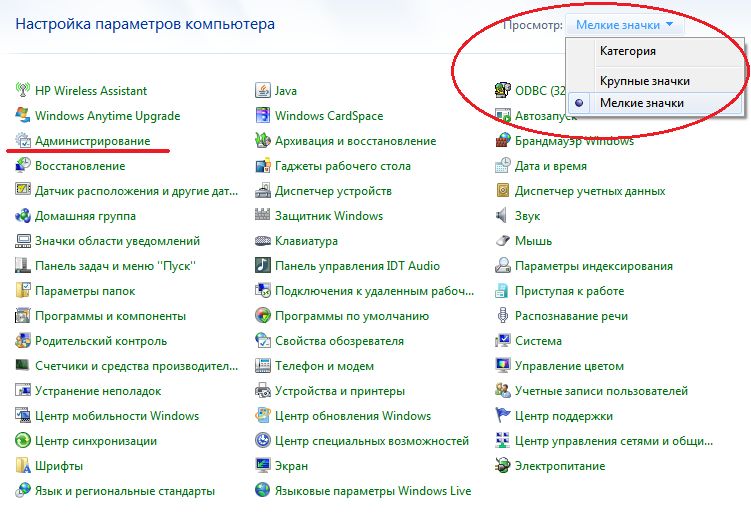Open Управление цветом
This screenshot has width=751, height=522.
(569, 366)
